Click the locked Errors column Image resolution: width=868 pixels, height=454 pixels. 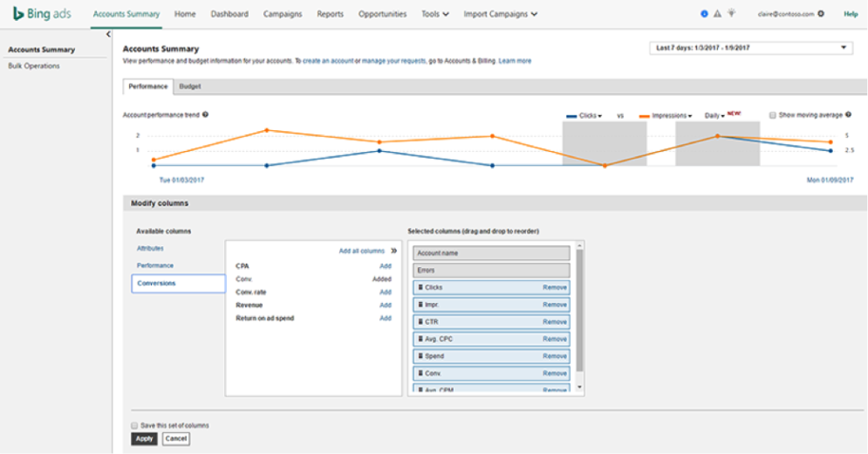click(x=491, y=271)
